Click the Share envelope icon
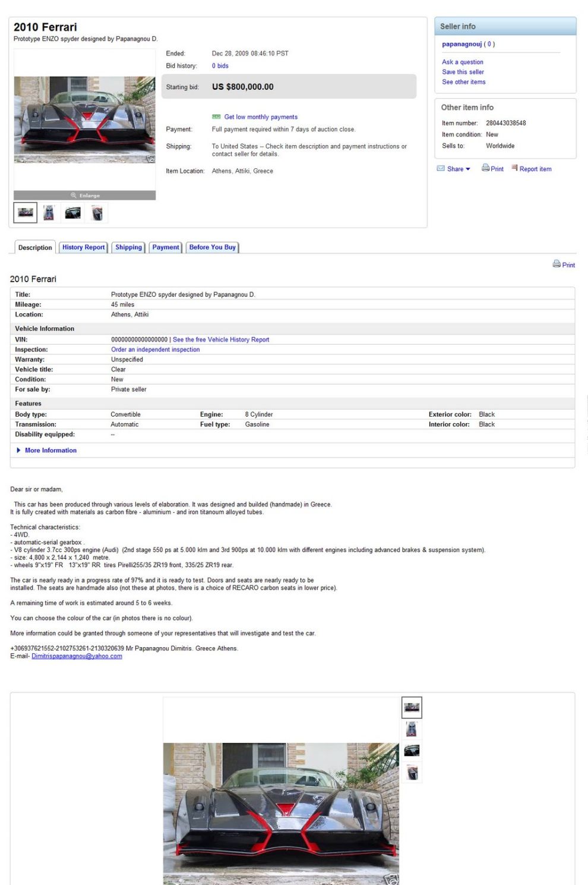Viewport: 588px width, 885px height. pyautogui.click(x=441, y=169)
